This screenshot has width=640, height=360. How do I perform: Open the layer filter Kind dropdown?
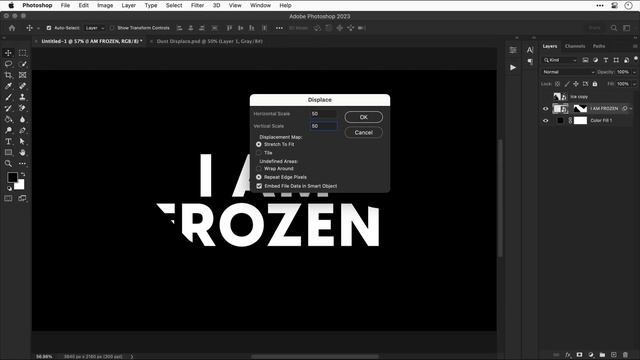tap(560, 60)
